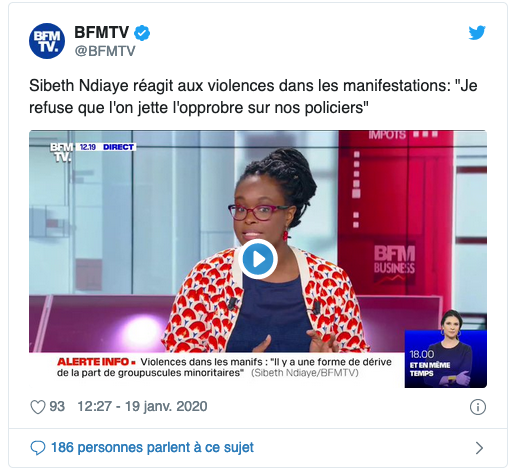Click the tweet text about Sibeth Ndiaye
516x469 pixels.
253,96
